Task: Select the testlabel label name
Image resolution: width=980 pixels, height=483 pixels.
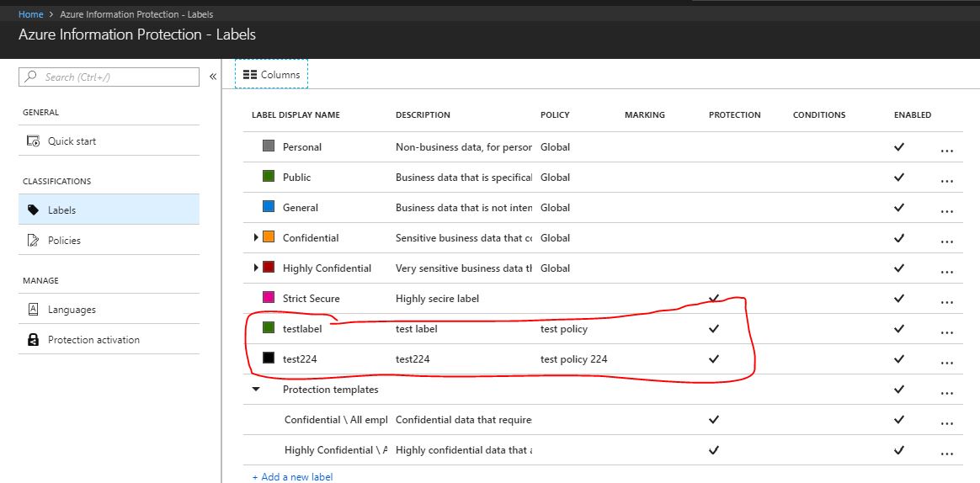Action: (302, 329)
